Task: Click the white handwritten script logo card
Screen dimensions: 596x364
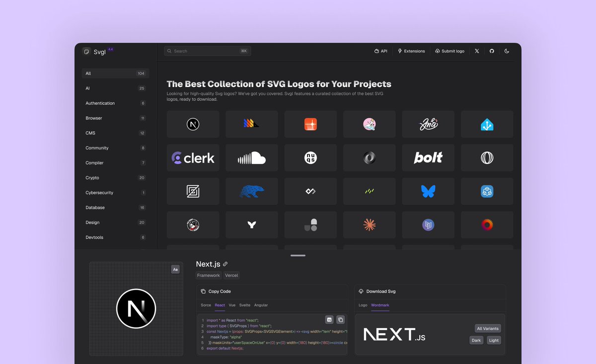Action: click(428, 124)
